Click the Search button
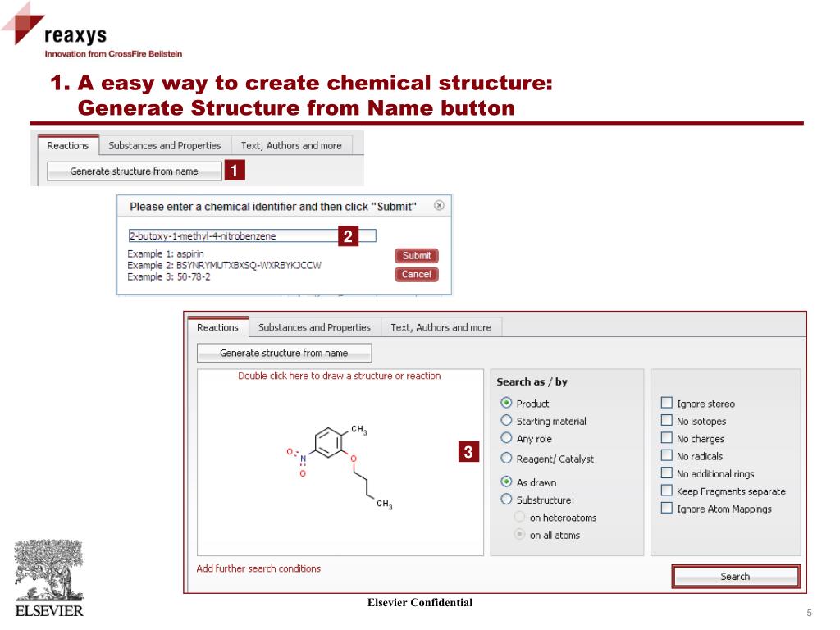This screenshot has height=630, width=840. 736,577
